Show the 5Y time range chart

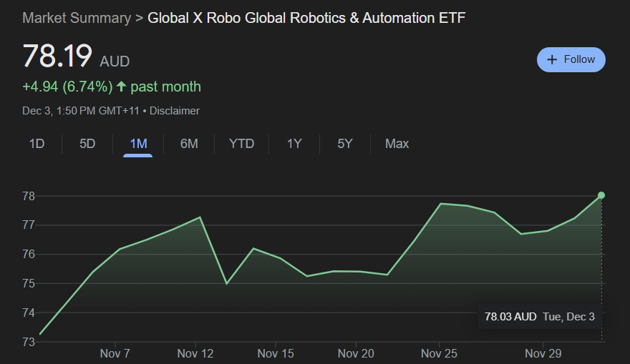345,144
